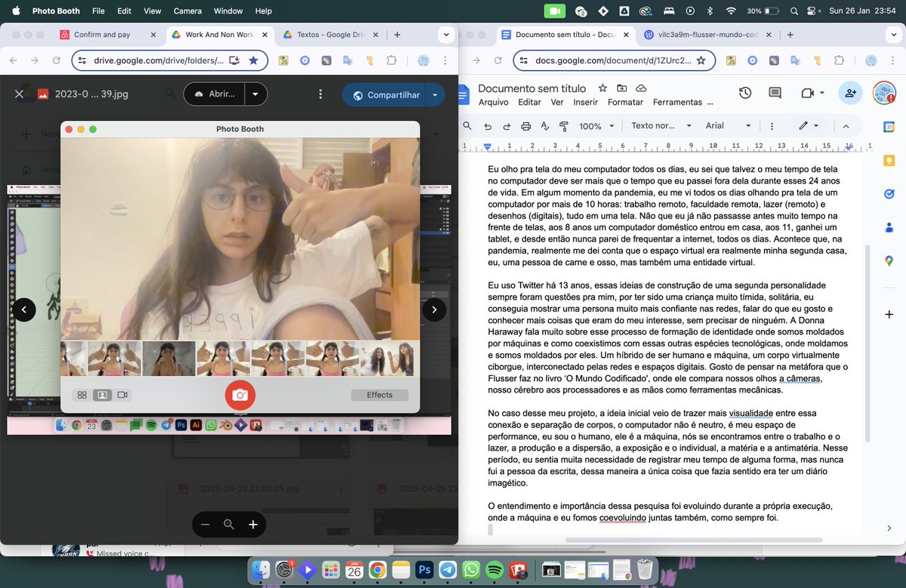Open Telegram from the Dock
This screenshot has height=588, width=906.
tap(447, 570)
